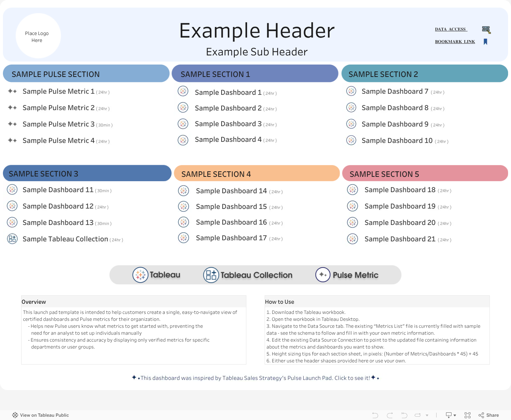Click the redo arrow in bottom toolbar

click(390, 415)
